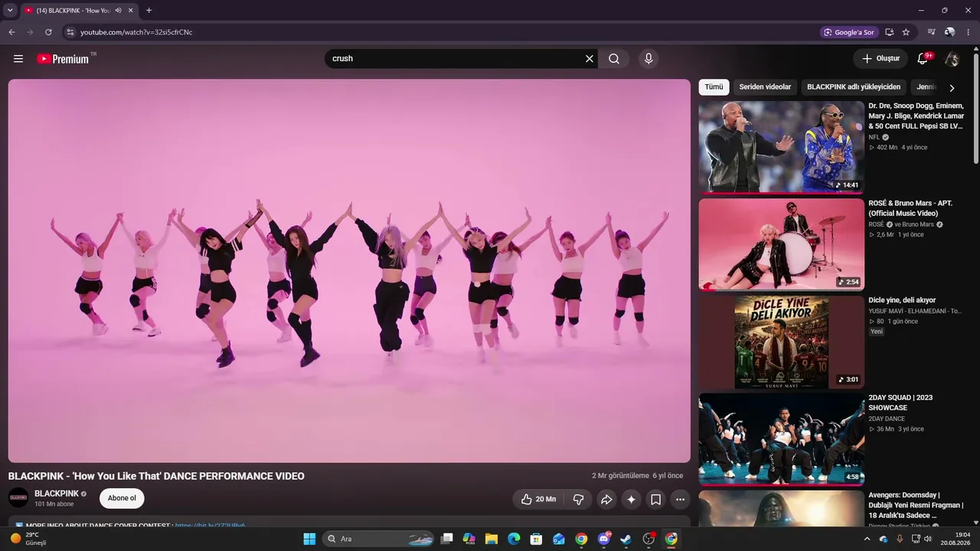Open YouTube notifications bell

923,59
